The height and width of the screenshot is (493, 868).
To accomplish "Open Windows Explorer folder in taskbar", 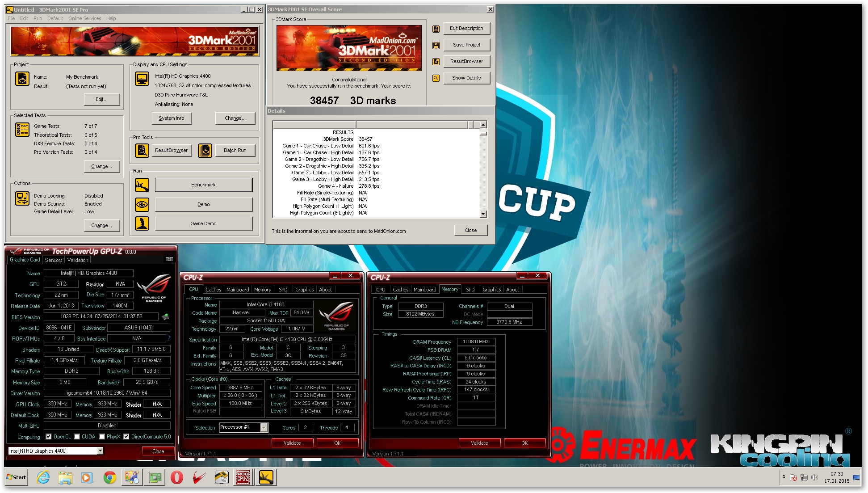I will tap(65, 478).
